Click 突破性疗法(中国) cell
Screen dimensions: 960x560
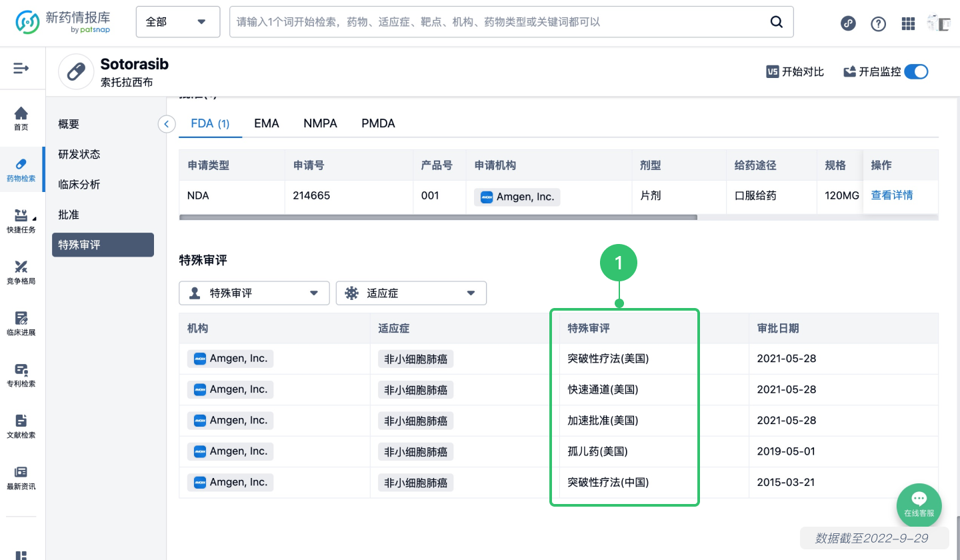click(608, 483)
